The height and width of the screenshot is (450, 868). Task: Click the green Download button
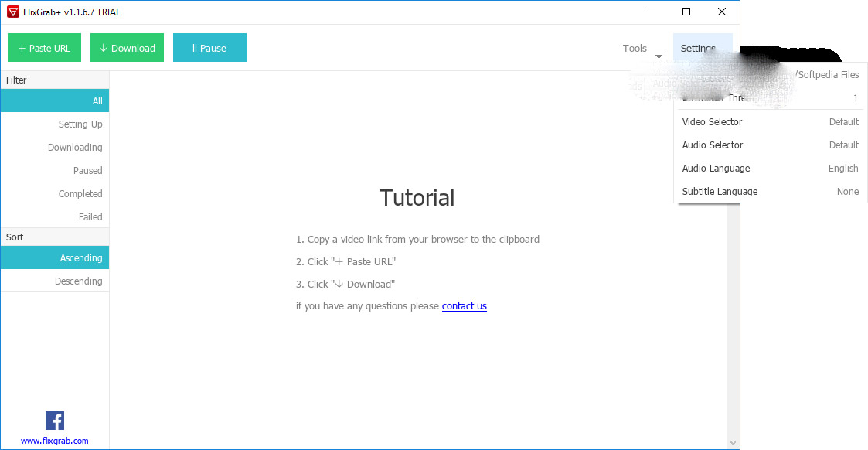127,48
